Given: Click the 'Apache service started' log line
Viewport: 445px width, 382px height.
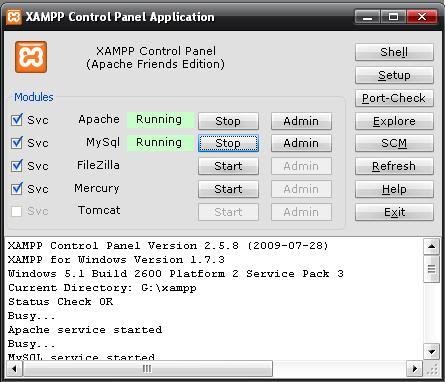Looking at the screenshot, I should [85, 330].
